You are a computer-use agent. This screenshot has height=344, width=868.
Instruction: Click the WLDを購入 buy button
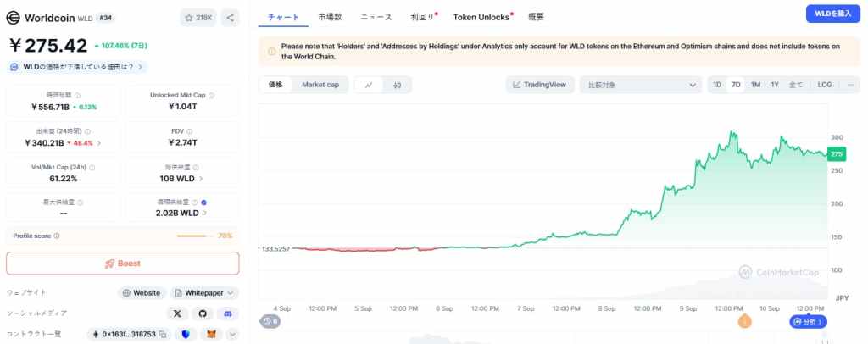tap(832, 14)
